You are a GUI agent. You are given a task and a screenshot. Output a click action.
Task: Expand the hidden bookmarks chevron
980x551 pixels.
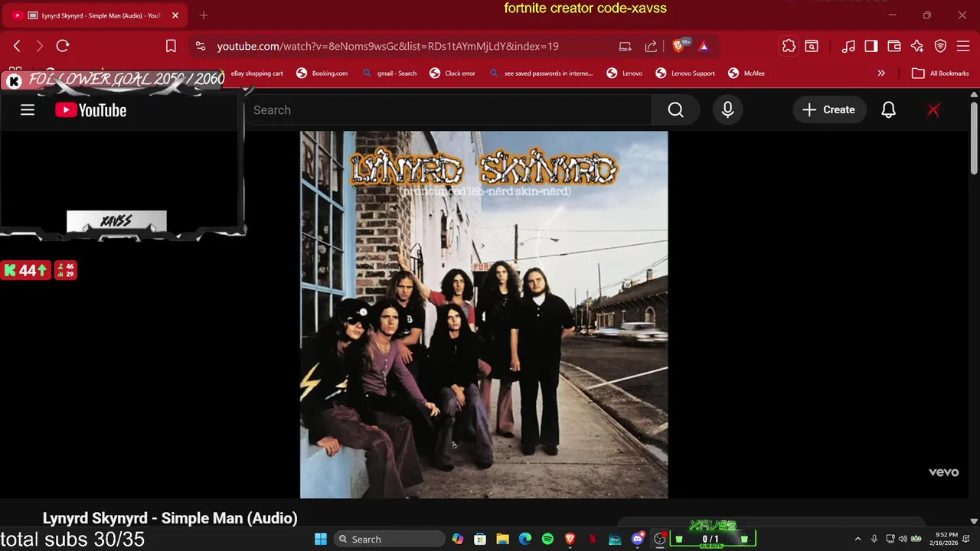click(x=881, y=73)
